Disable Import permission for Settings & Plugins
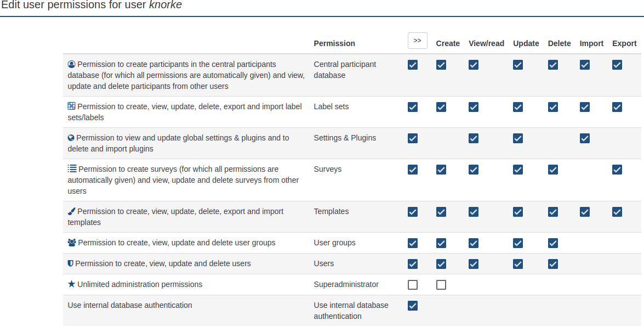The width and height of the screenshot is (644, 326). pos(585,138)
